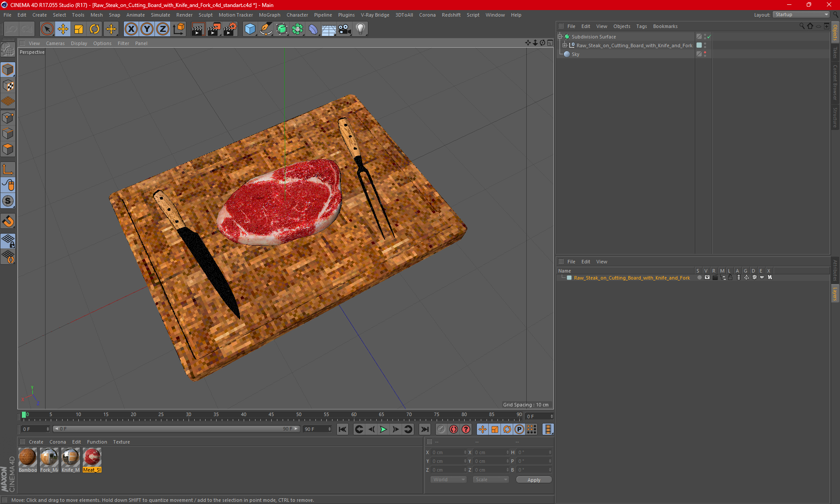Select the Move tool in toolbar
Screen dimensions: 840x504
pyautogui.click(x=63, y=29)
